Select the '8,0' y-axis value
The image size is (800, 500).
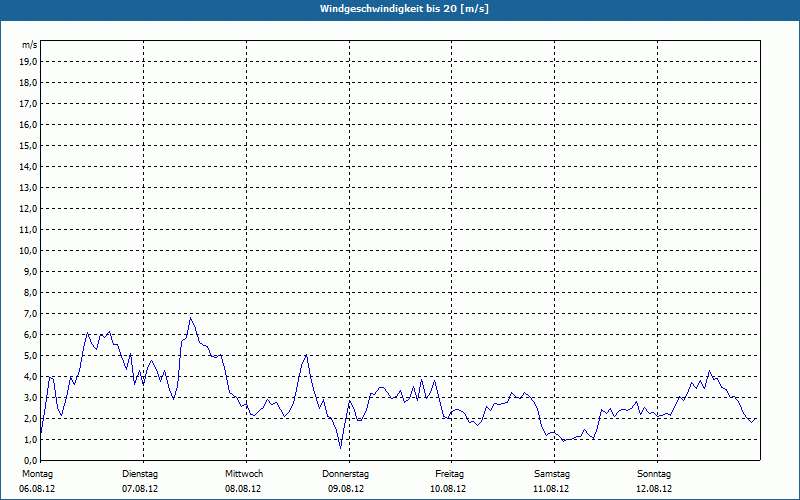(30, 292)
